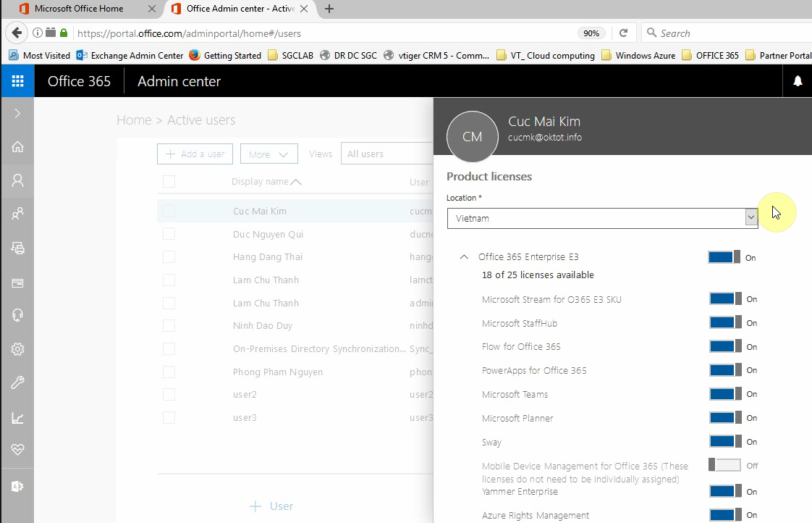This screenshot has height=523, width=812.
Task: Collapse the Office 365 Enterprise E3 section
Action: pos(464,257)
